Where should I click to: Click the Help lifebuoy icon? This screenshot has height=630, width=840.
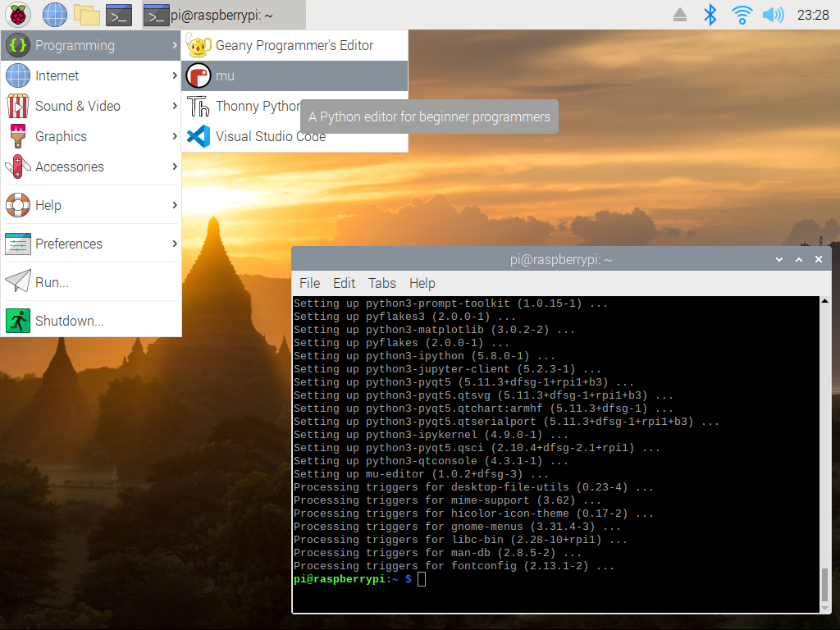coord(18,205)
